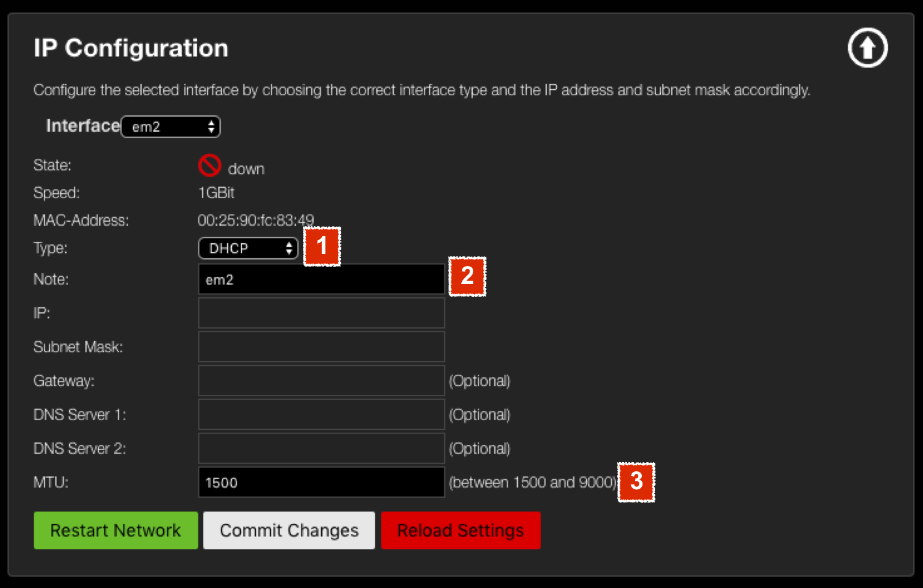Click the down state text
The height and width of the screenshot is (588, 923).
click(x=246, y=169)
